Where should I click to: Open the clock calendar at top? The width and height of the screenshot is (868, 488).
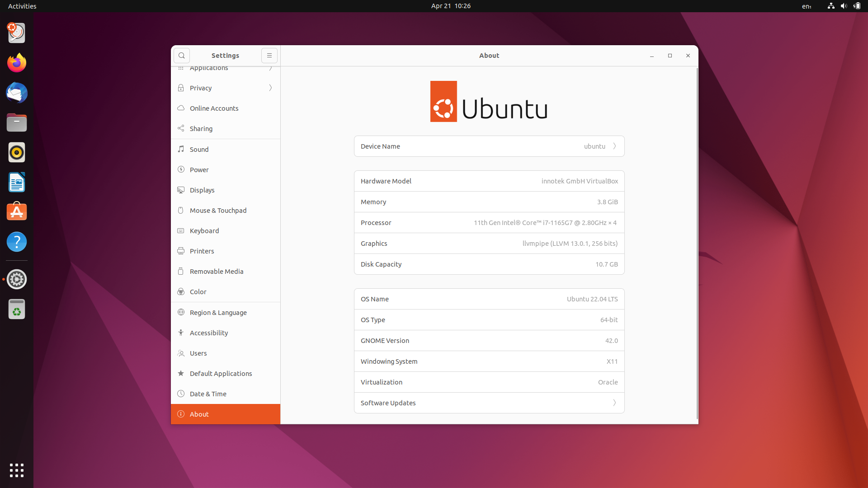450,6
